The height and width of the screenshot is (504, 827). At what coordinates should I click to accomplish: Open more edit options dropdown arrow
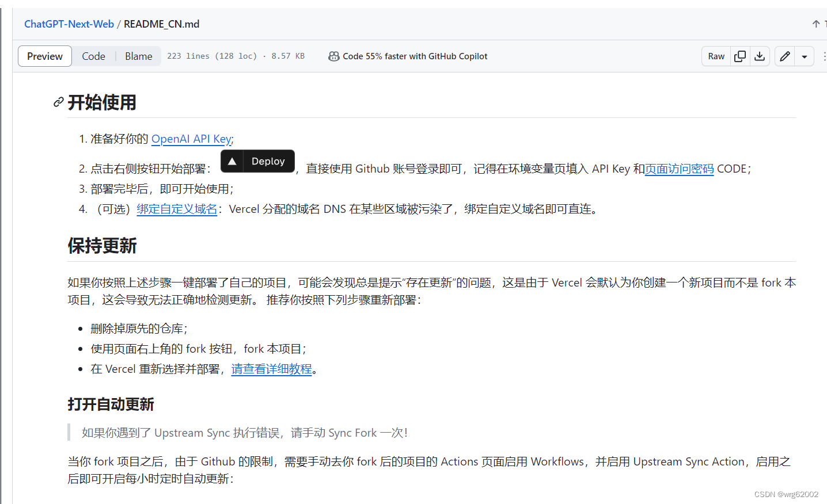[805, 56]
